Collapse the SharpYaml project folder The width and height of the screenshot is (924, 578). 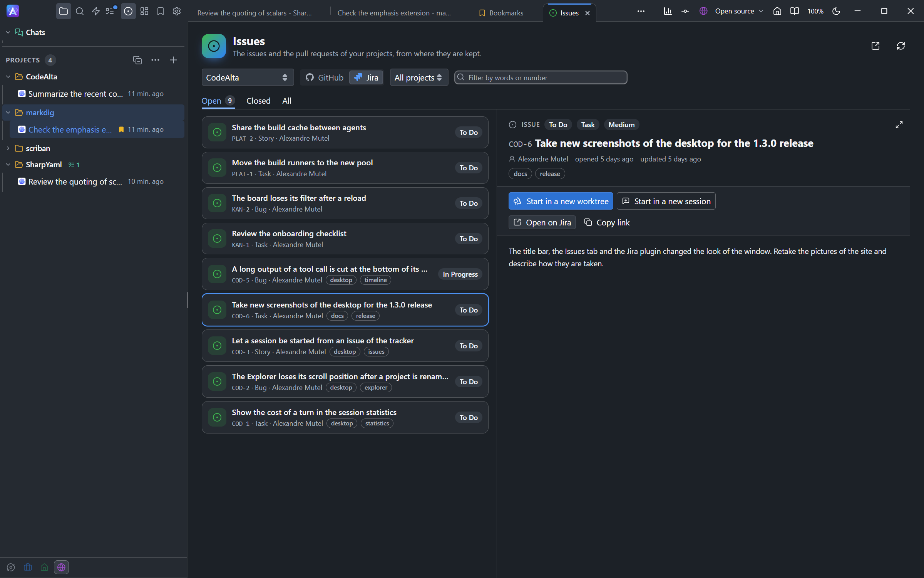(x=8, y=165)
